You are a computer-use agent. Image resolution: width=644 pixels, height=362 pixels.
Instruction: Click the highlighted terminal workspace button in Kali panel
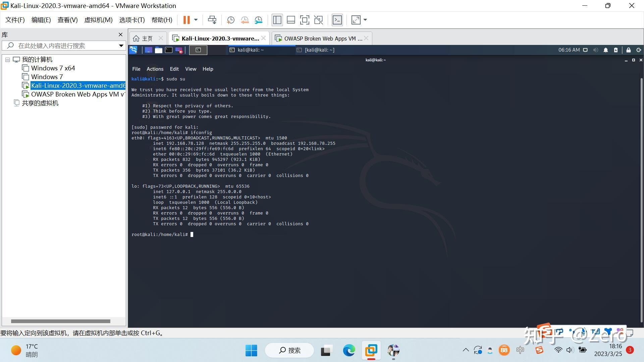click(x=198, y=50)
